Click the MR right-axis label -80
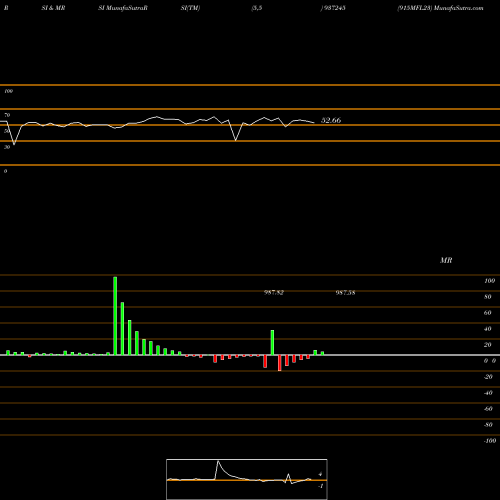Image resolution: width=500 pixels, height=500 pixels. (488, 425)
